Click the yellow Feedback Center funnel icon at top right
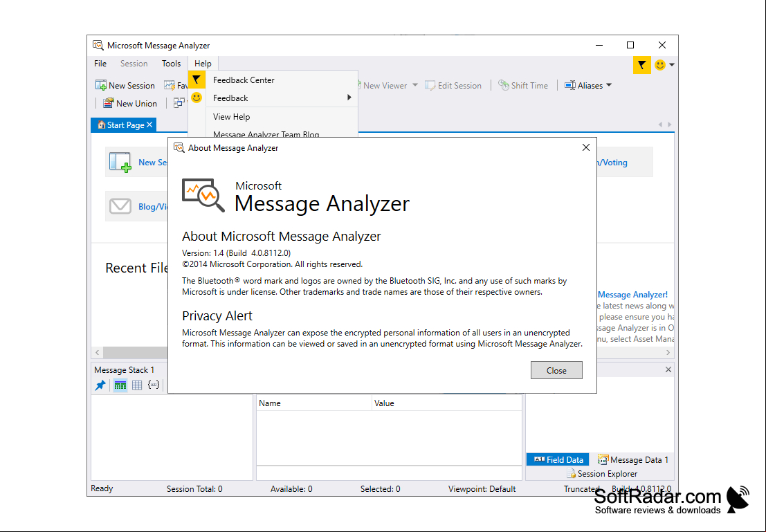Viewport: 766px width, 532px height. (642, 64)
